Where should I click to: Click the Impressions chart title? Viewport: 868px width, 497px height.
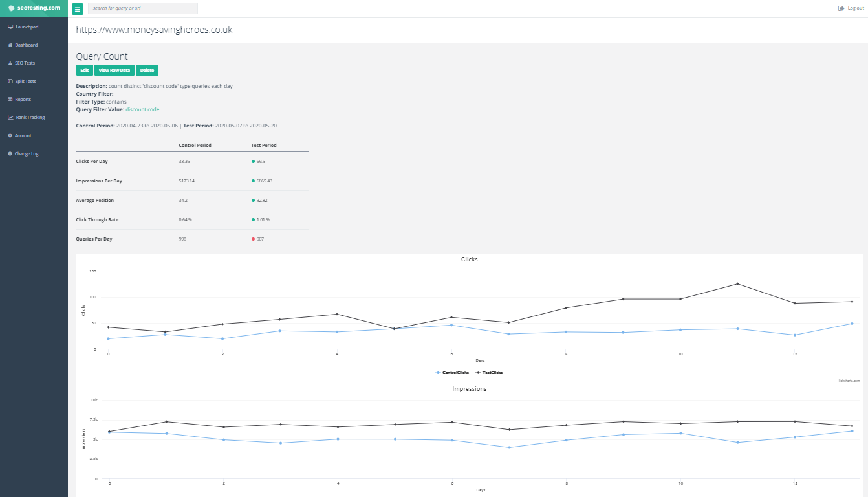(x=470, y=388)
